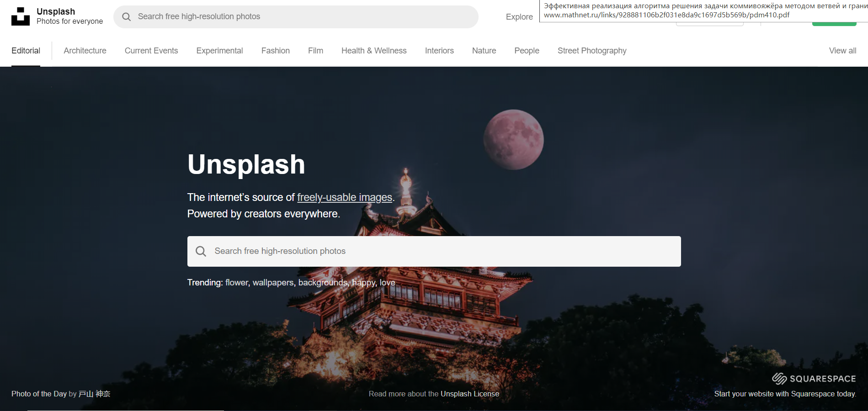The height and width of the screenshot is (411, 868).
Task: Search trending term backgrounds
Action: click(323, 283)
